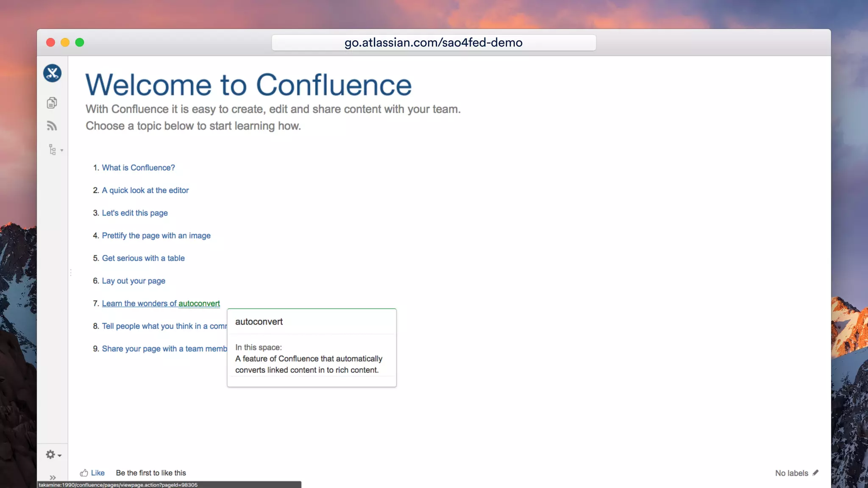868x488 pixels.
Task: Open 'Learn the wonders of autoconvert' link
Action: tap(161, 303)
